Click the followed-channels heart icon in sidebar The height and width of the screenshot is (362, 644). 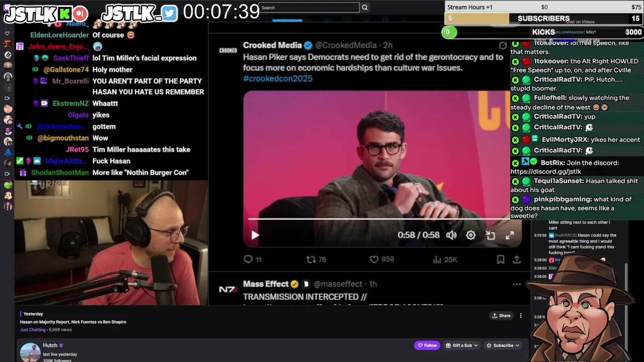[x=7, y=33]
